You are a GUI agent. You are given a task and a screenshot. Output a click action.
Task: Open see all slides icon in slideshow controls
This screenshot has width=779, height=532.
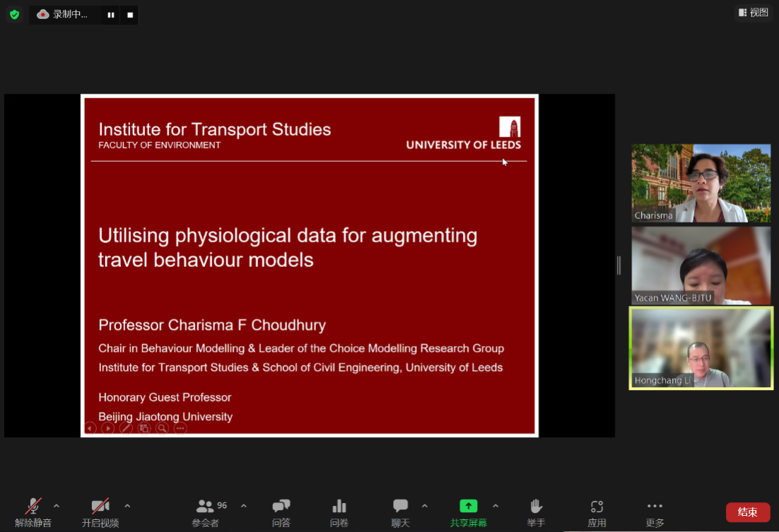click(x=144, y=428)
